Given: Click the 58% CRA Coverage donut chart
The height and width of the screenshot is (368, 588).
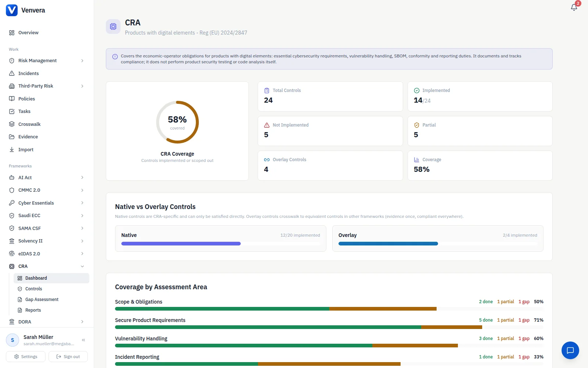Looking at the screenshot, I should coord(178,122).
